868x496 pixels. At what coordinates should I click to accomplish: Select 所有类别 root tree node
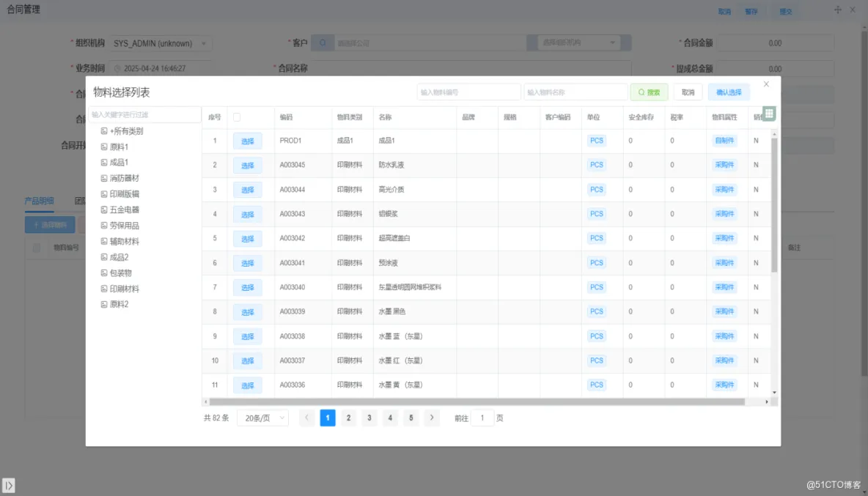[126, 131]
